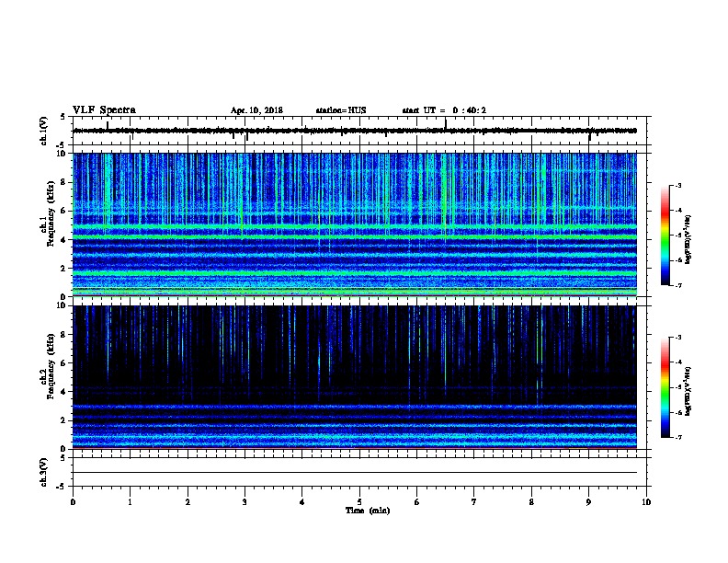Click the flat ch.3 voltage trace line
Viewport: 728px width, 563px height.
click(355, 473)
